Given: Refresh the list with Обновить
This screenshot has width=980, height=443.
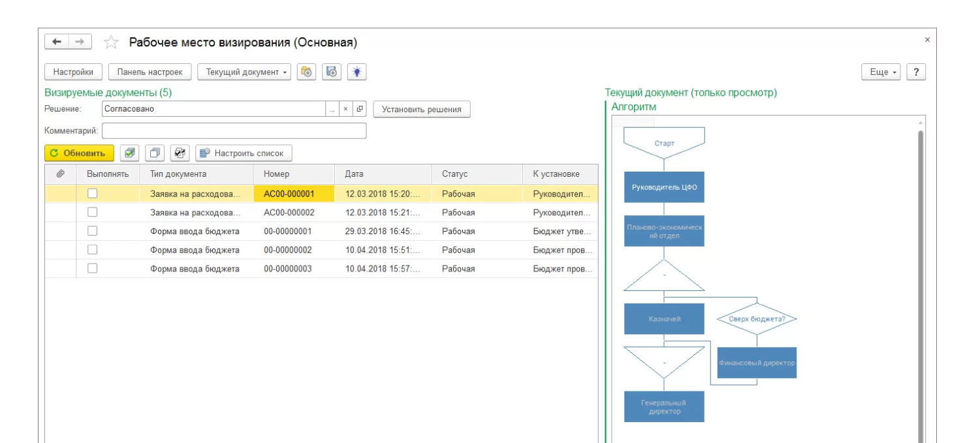Looking at the screenshot, I should click(x=79, y=153).
